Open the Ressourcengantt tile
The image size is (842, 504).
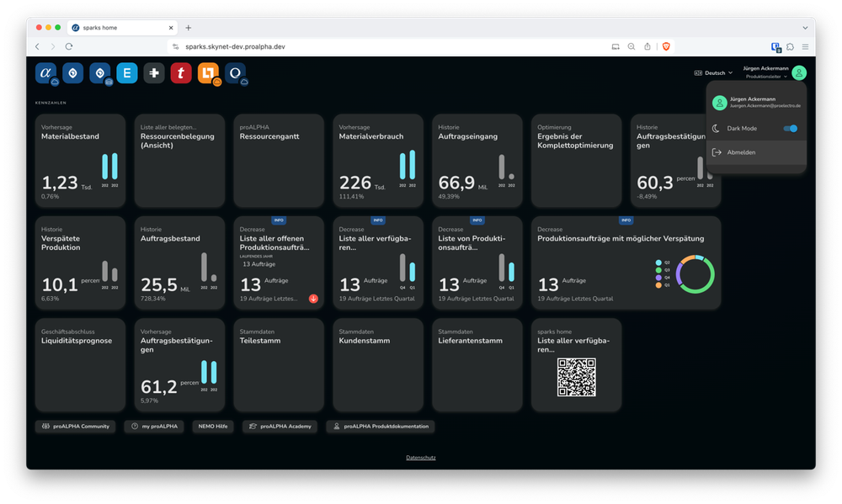279,161
